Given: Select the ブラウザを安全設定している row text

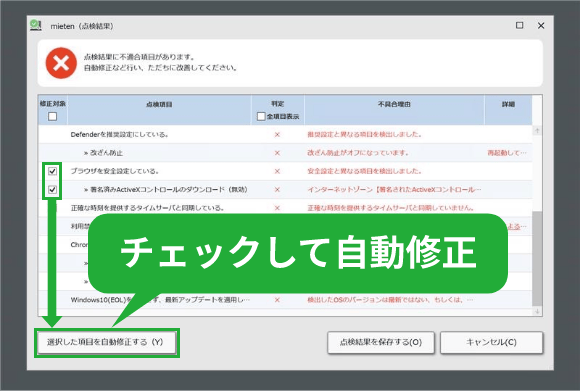Looking at the screenshot, I should [x=115, y=171].
